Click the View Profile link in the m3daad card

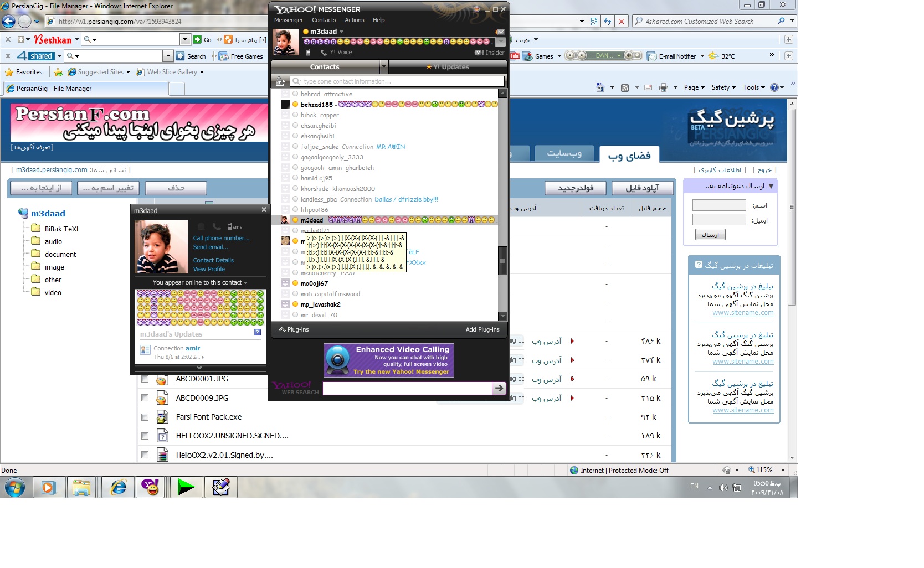209,269
